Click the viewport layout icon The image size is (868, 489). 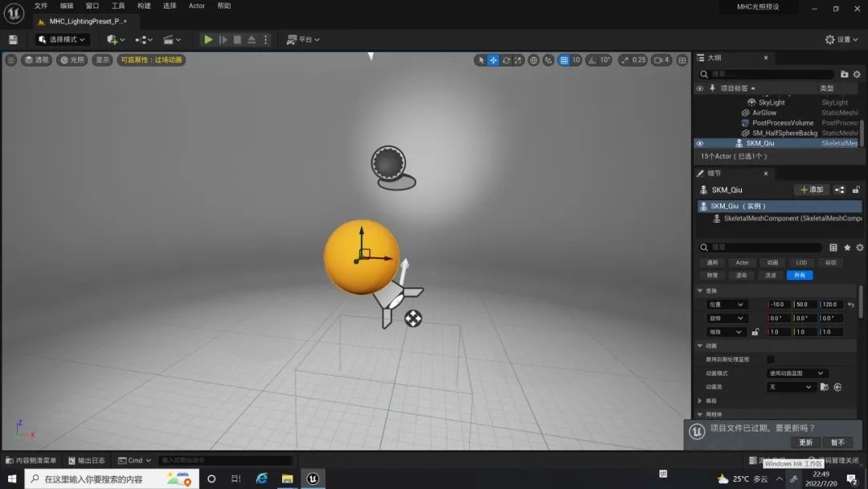(682, 60)
